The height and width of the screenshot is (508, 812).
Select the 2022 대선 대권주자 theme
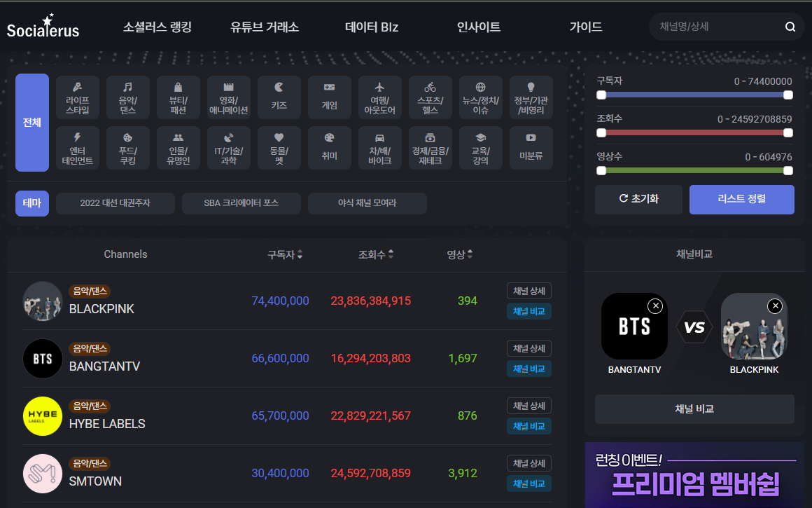[115, 203]
